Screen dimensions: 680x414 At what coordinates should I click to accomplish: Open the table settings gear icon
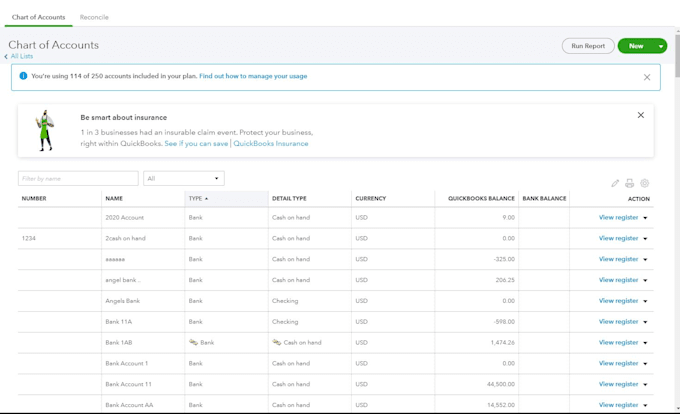644,183
